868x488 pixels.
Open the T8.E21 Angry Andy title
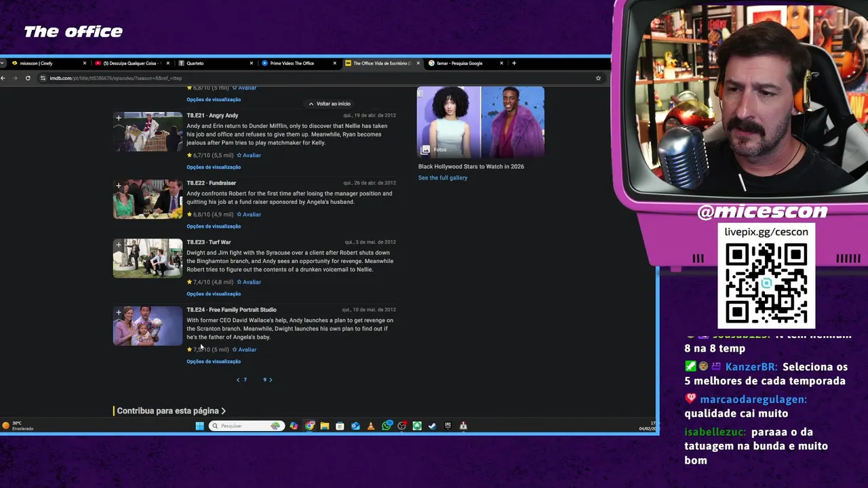pyautogui.click(x=212, y=115)
